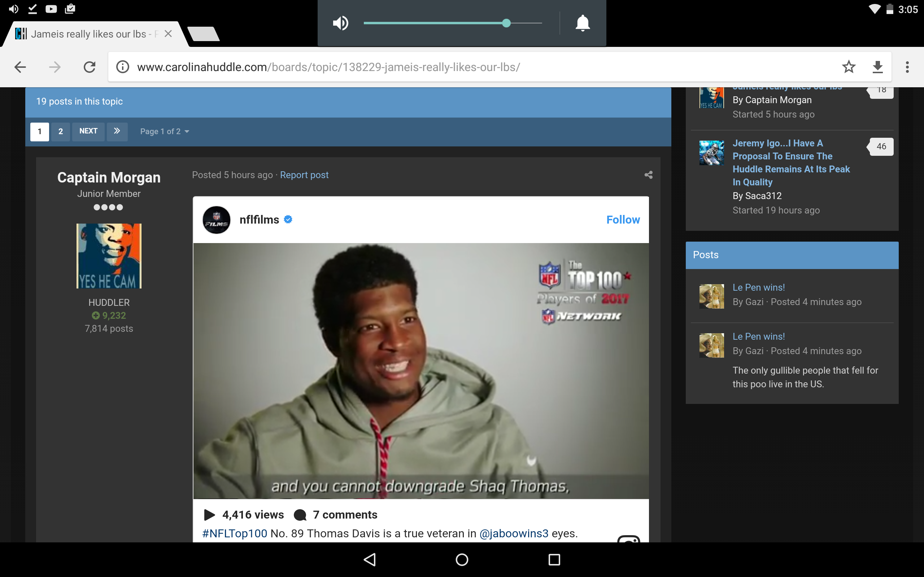This screenshot has width=924, height=577.
Task: Jump to last page with double-chevron
Action: pyautogui.click(x=117, y=131)
